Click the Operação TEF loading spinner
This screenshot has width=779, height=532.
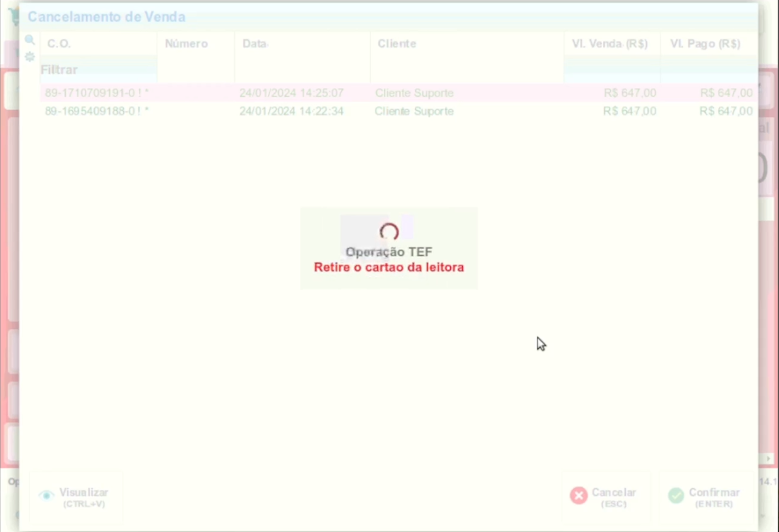tap(389, 232)
